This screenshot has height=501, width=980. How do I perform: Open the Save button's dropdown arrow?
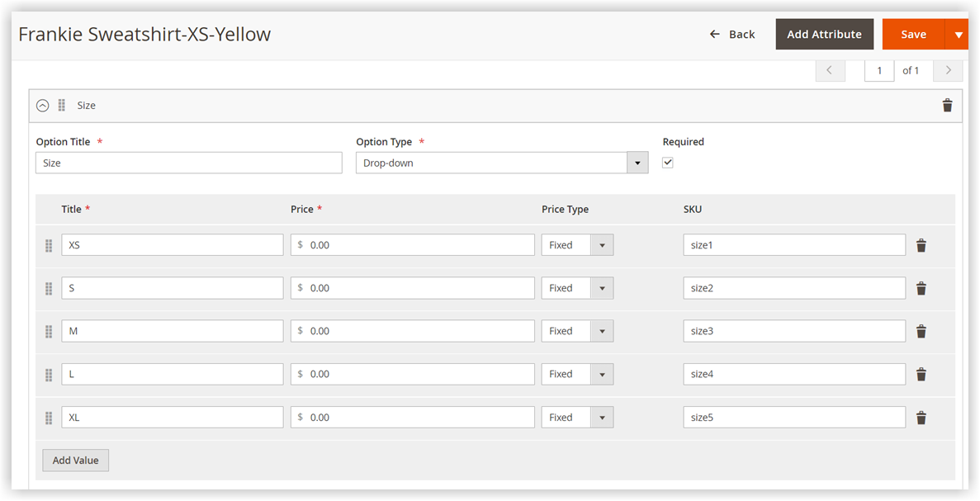tap(959, 34)
